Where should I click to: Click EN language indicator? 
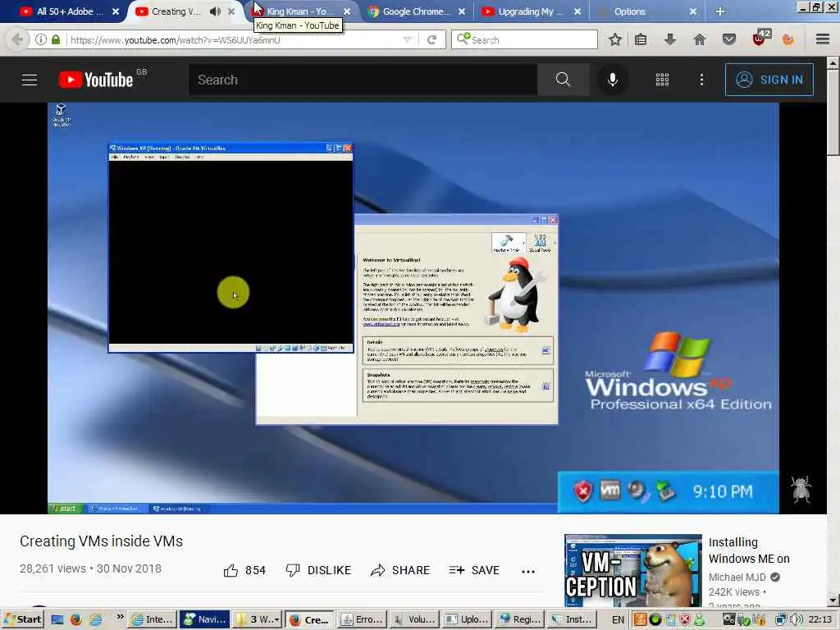click(x=618, y=619)
